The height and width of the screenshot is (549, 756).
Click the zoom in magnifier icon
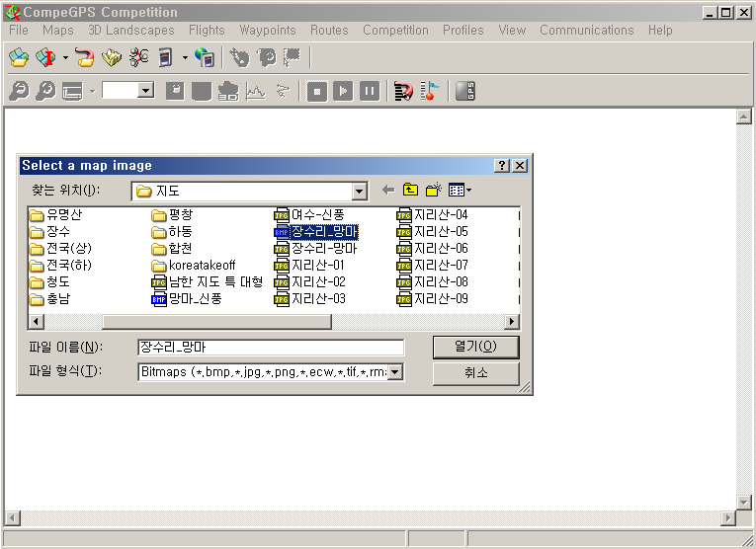45,91
